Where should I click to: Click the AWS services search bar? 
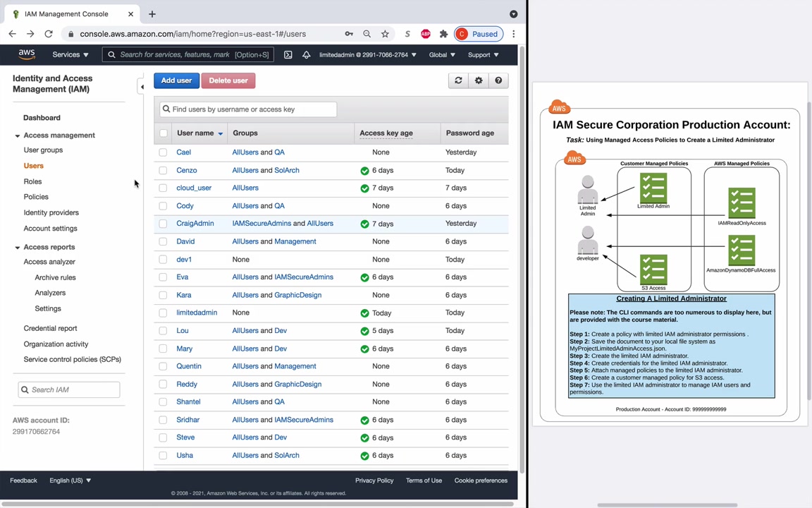[188, 54]
